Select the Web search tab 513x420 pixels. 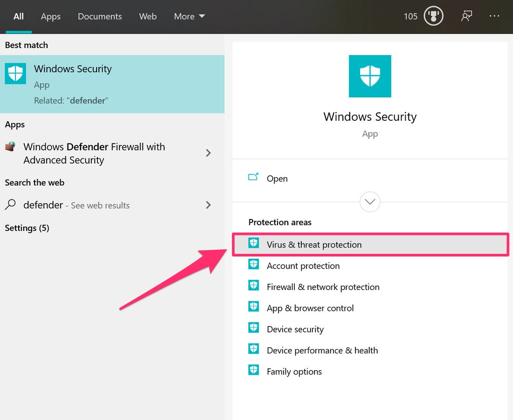pos(148,16)
